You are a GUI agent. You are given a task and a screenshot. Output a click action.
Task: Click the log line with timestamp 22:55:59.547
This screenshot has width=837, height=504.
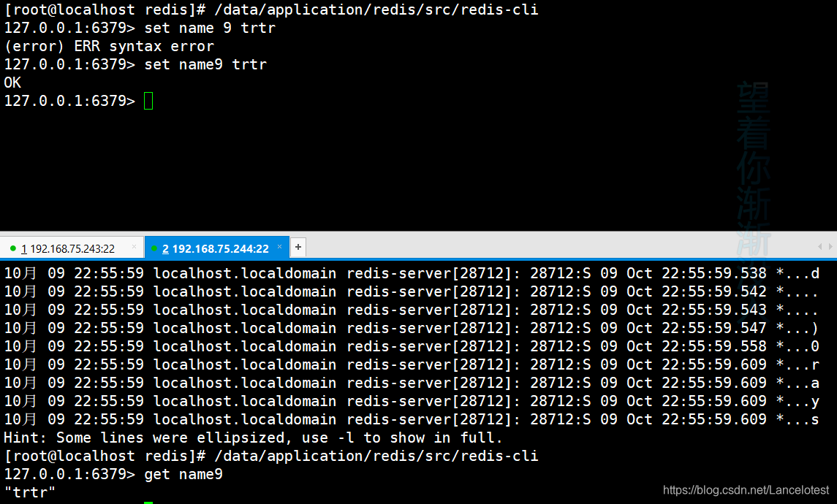(412, 328)
